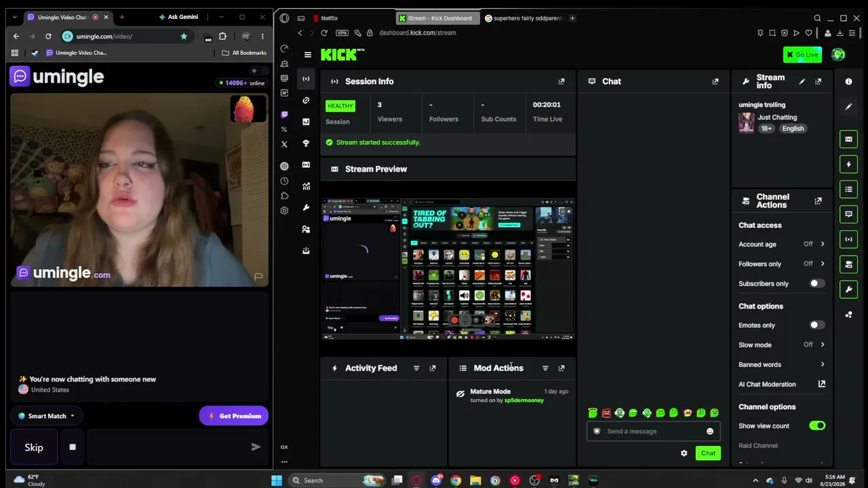This screenshot has width=868, height=488.
Task: Click Raid Channel option
Action: click(x=758, y=445)
